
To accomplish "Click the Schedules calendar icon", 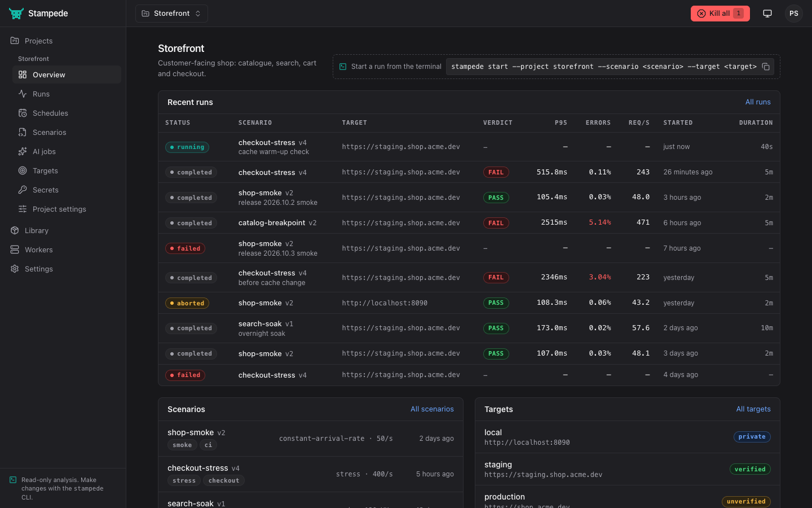I will [23, 113].
